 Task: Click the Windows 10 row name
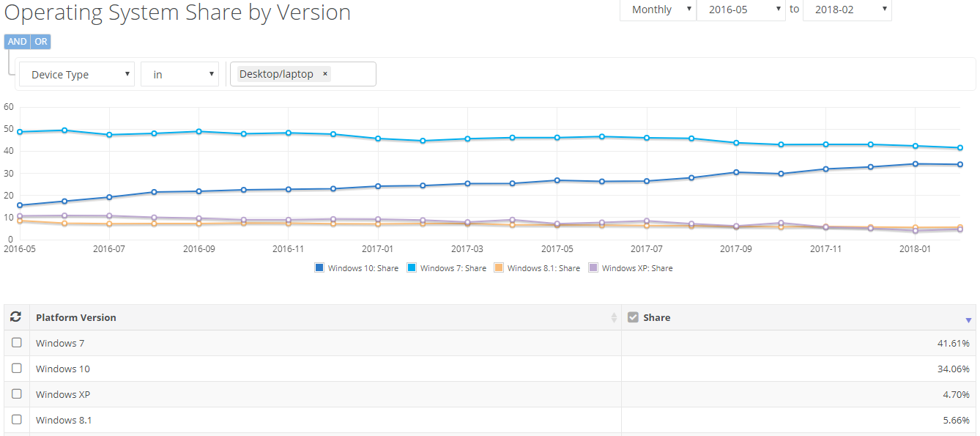(x=63, y=369)
